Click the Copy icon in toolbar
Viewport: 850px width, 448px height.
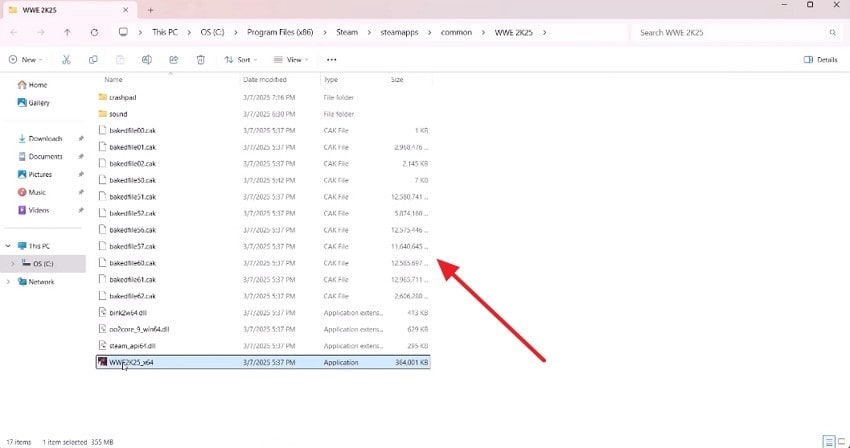93,60
